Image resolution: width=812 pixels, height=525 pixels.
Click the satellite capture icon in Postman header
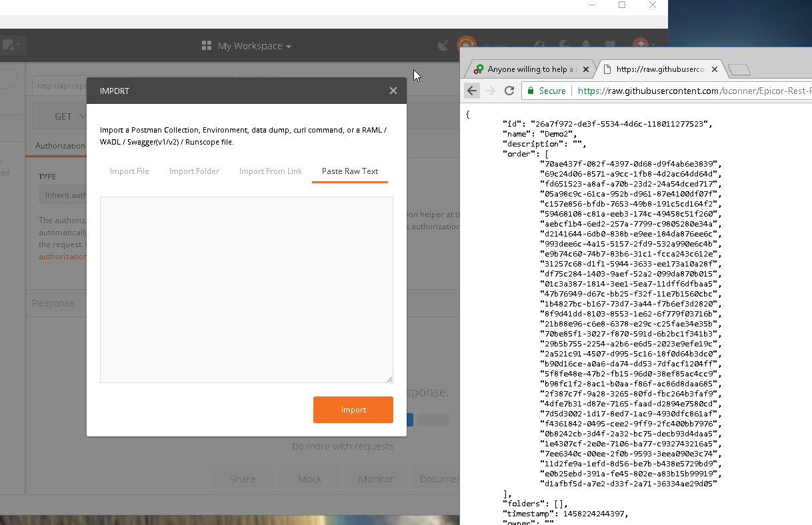point(443,45)
